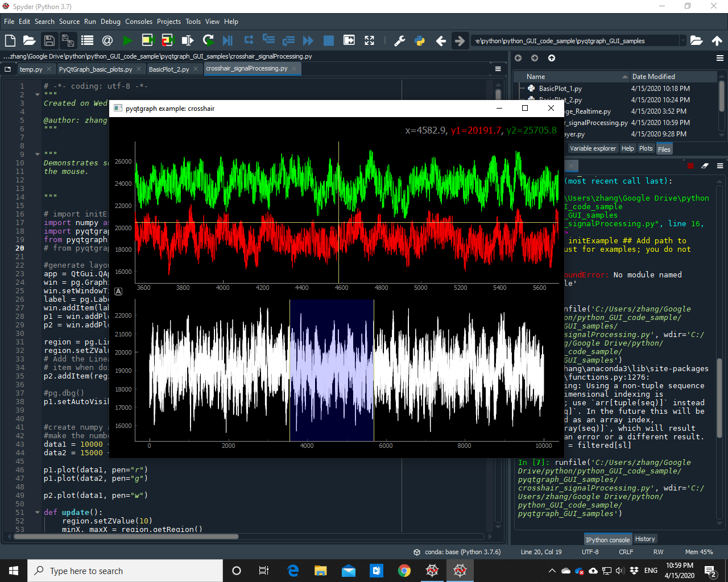Maximize the current pane
The image size is (728, 582).
(x=349, y=40)
